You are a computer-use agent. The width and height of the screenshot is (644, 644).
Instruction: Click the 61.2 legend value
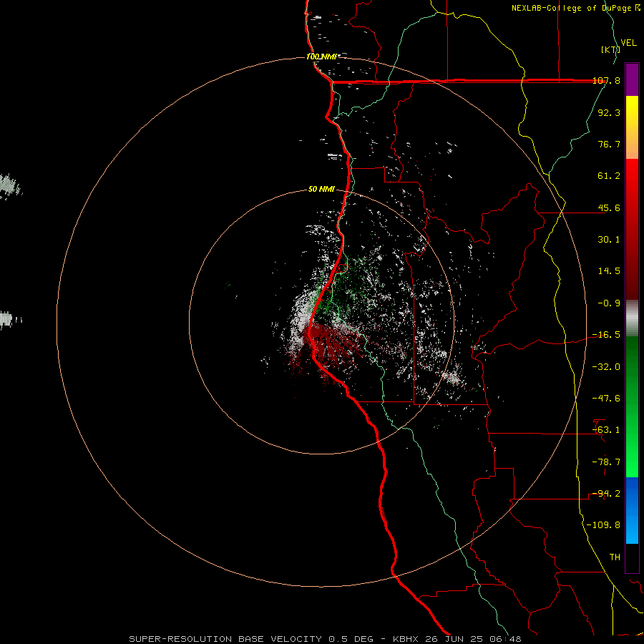(609, 176)
